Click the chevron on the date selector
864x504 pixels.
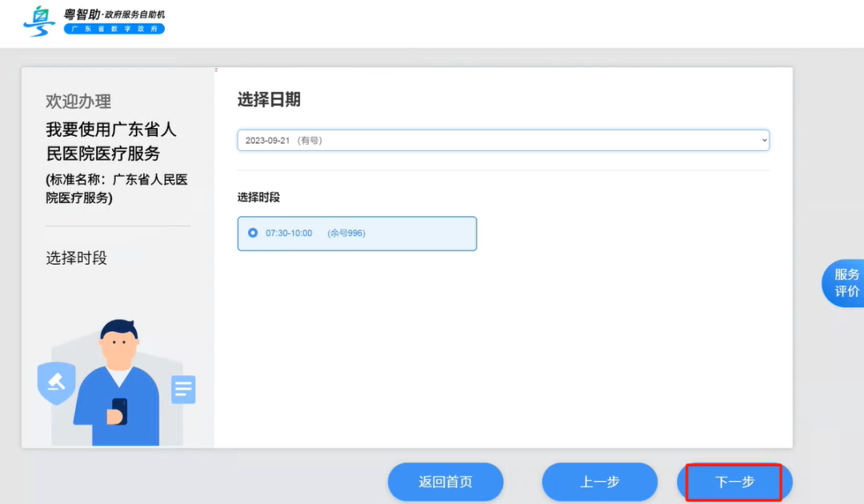pyautogui.click(x=762, y=139)
